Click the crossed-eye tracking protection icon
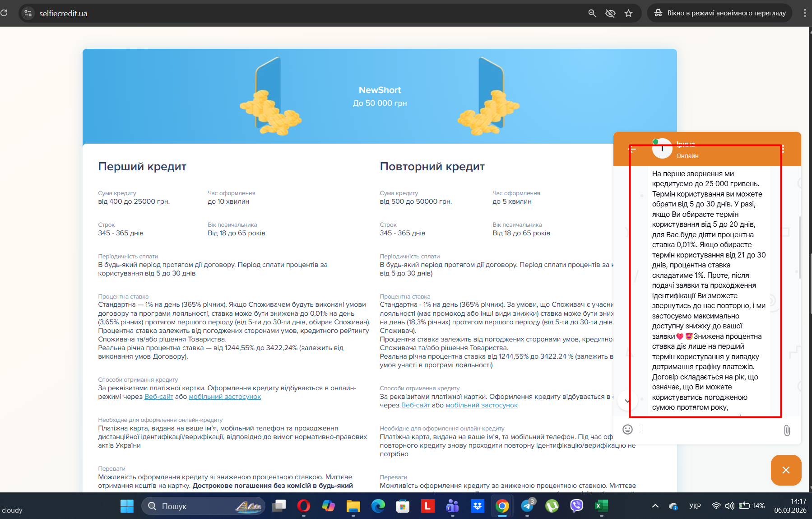 click(x=610, y=13)
